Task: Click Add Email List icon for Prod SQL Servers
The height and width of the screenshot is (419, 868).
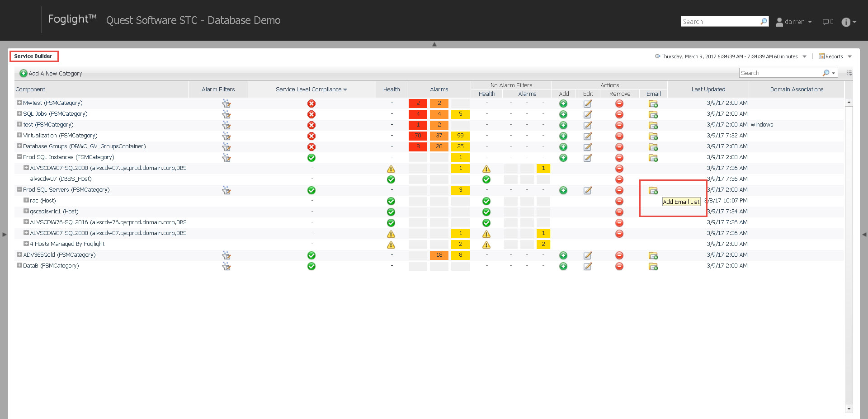Action: click(x=653, y=190)
